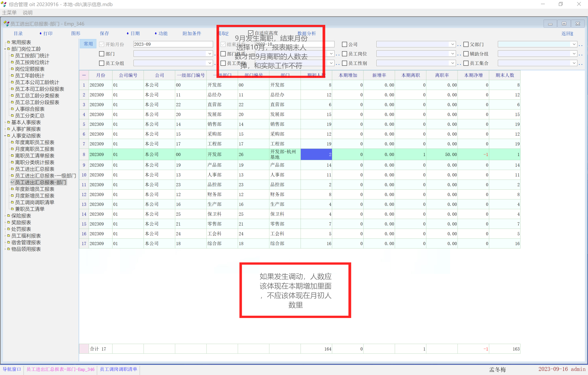The image size is (588, 375).
Task: Open the 公司 dropdown list
Action: [x=452, y=44]
